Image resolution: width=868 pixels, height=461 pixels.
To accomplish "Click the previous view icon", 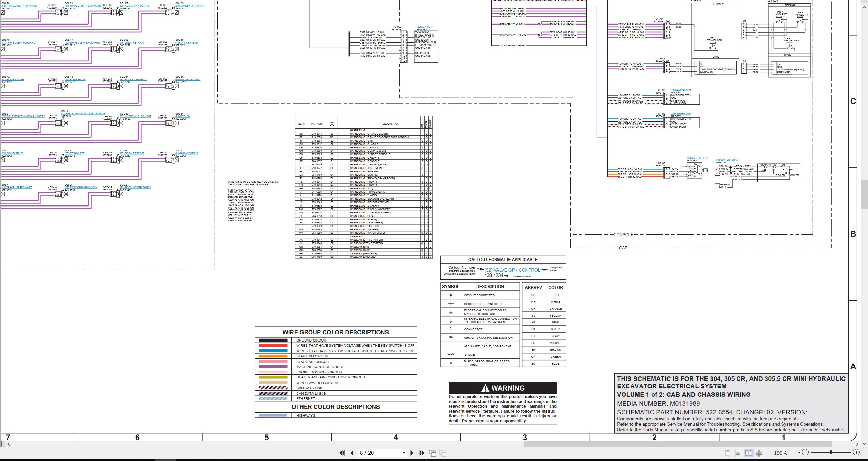I will [x=432, y=453].
